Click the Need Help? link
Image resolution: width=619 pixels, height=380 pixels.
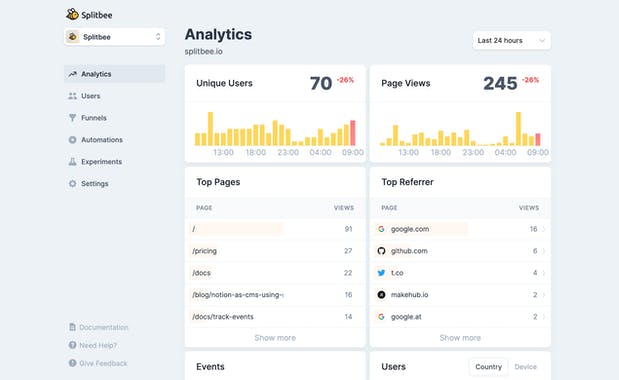pos(98,345)
